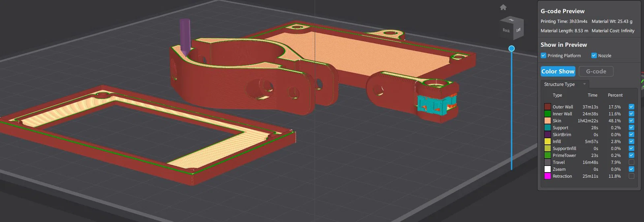Switch to the G-code tab

click(596, 71)
